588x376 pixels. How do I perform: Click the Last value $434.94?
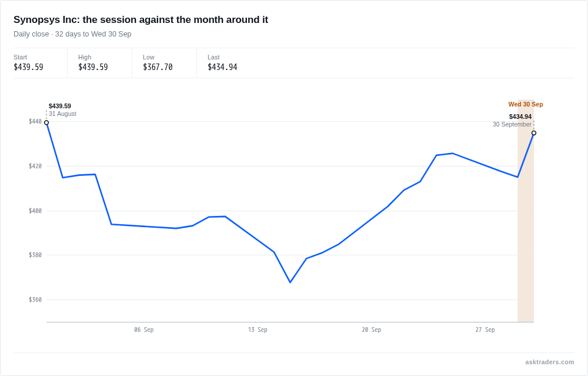click(222, 67)
